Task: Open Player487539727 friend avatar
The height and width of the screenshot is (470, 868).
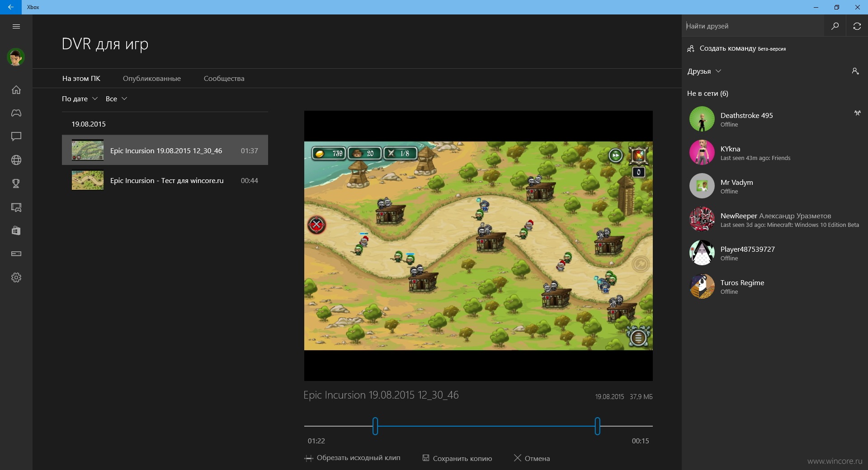Action: (x=702, y=253)
